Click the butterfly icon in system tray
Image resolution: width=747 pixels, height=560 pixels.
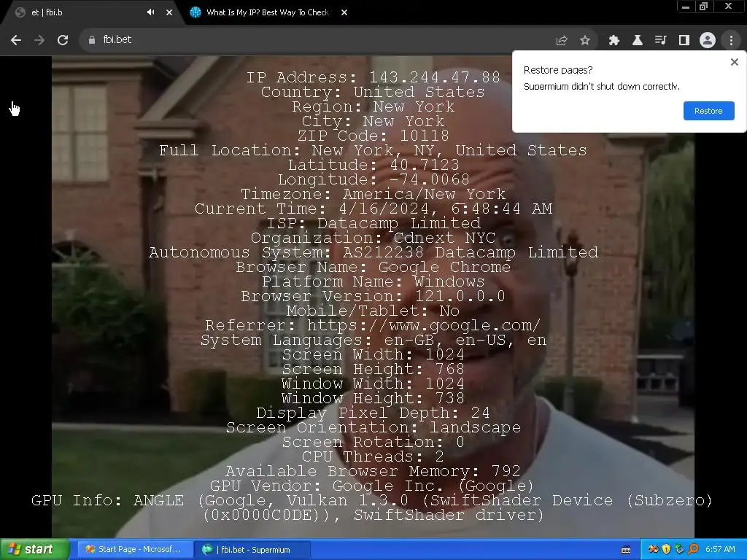click(654, 550)
